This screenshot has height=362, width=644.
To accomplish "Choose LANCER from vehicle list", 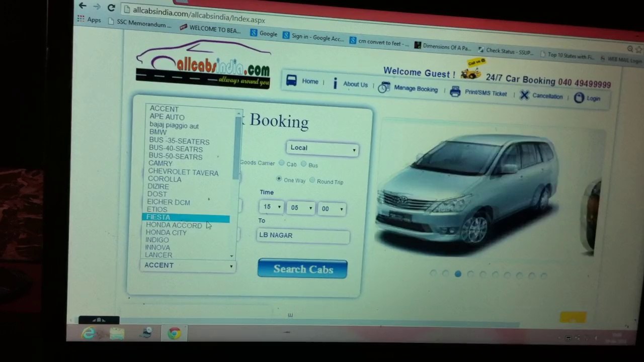I will click(x=158, y=255).
